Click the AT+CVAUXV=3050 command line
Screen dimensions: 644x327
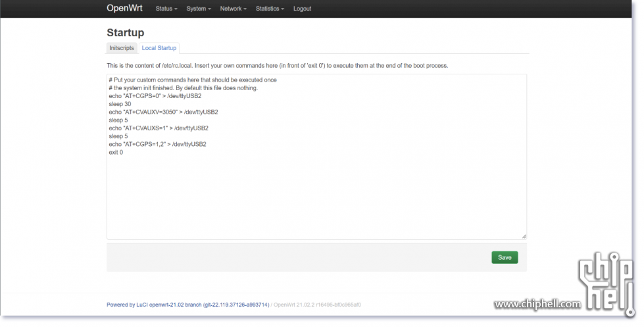pyautogui.click(x=163, y=112)
